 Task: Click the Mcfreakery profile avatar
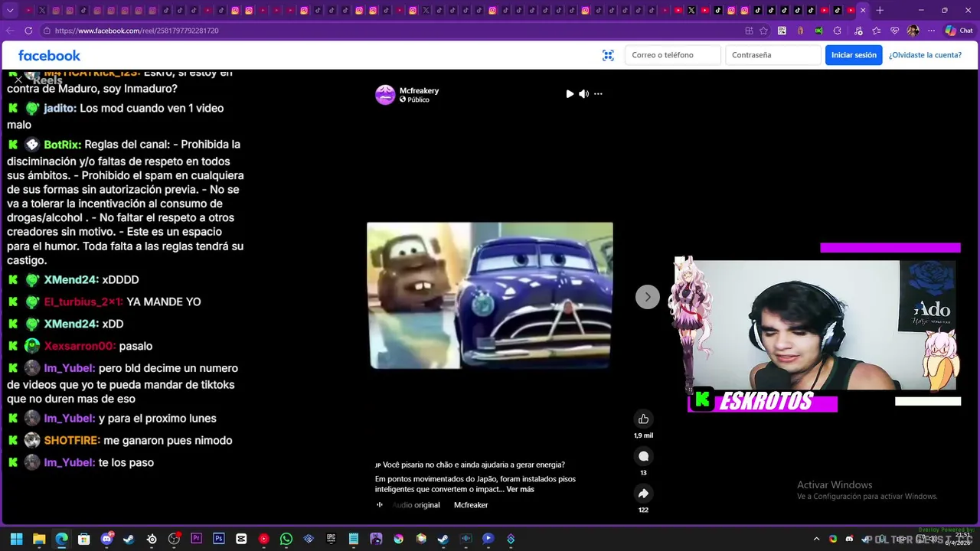(385, 95)
